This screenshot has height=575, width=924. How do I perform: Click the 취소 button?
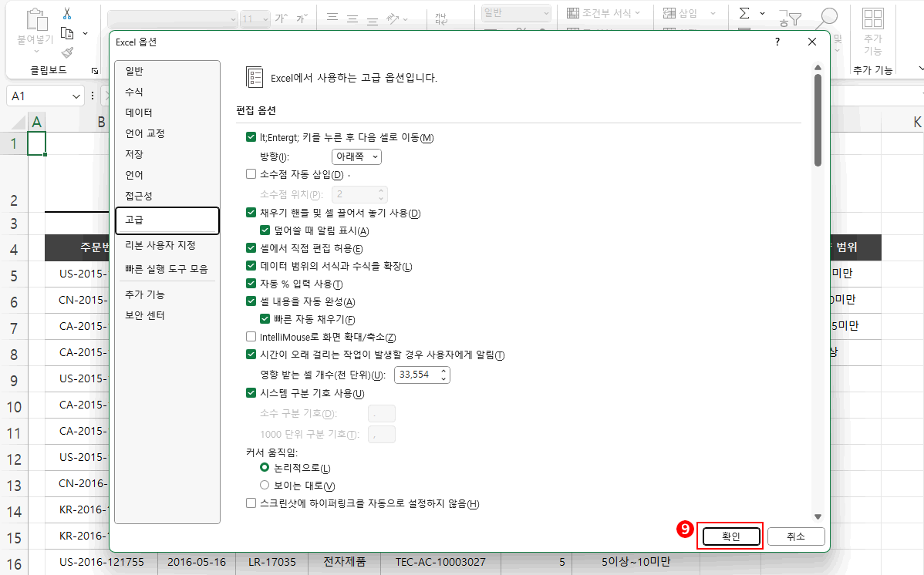point(795,536)
